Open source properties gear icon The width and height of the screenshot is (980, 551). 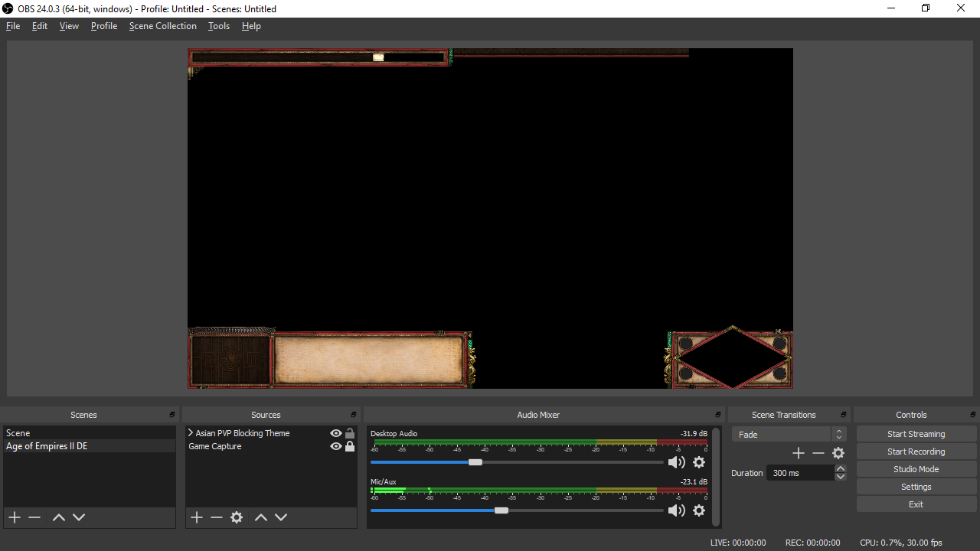(x=237, y=517)
